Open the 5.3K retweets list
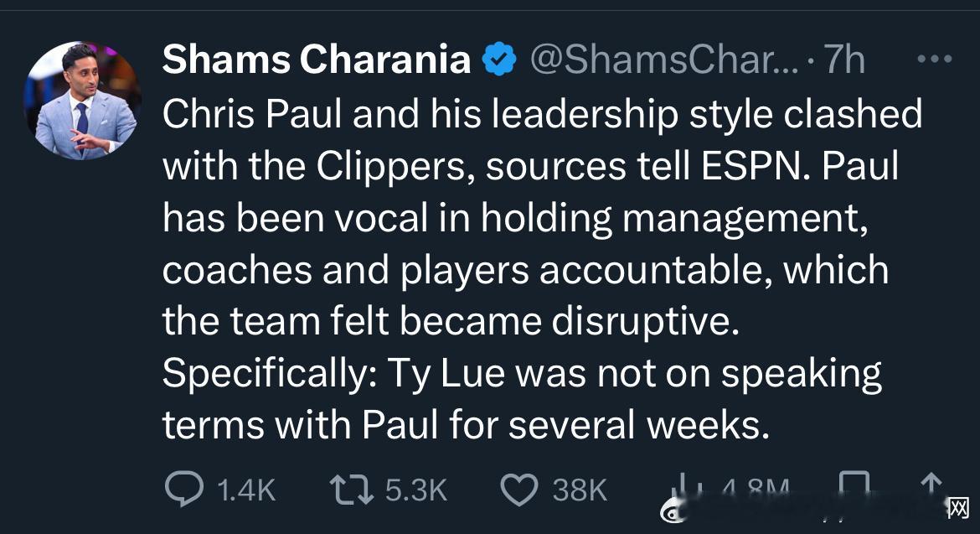Image resolution: width=980 pixels, height=534 pixels. click(x=416, y=490)
